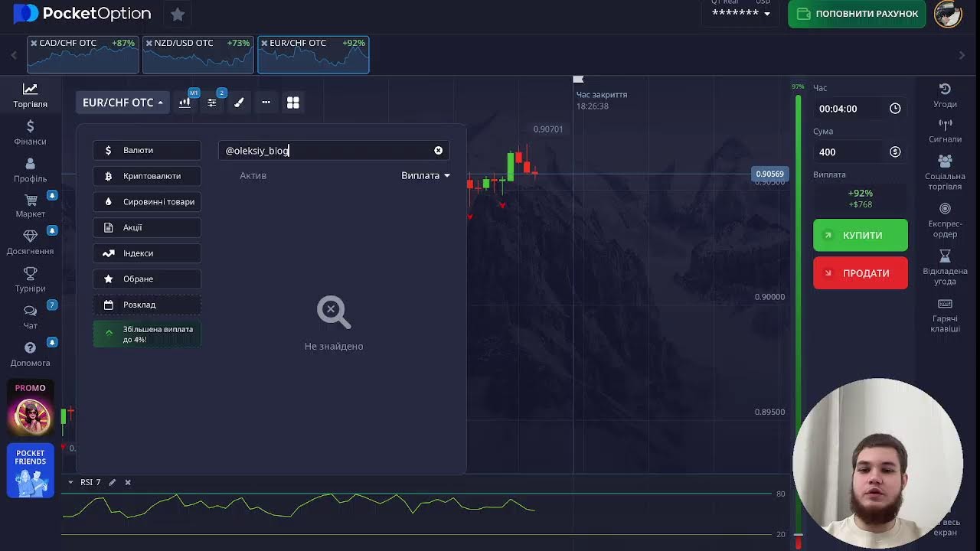980x551 pixels.
Task: Click the green sentiment bar slider
Action: (798, 314)
